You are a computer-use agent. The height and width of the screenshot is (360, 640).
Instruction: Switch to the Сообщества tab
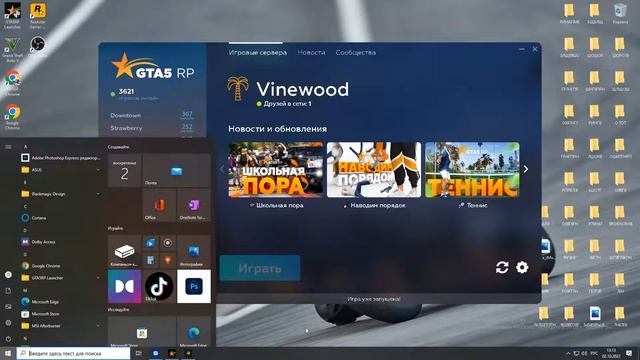(356, 52)
